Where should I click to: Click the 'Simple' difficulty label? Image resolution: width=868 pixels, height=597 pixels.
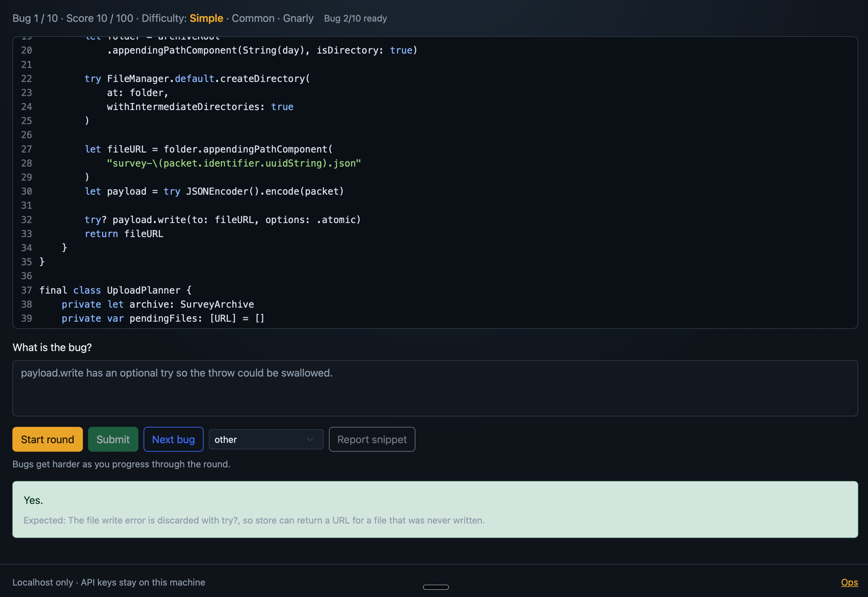pos(206,18)
